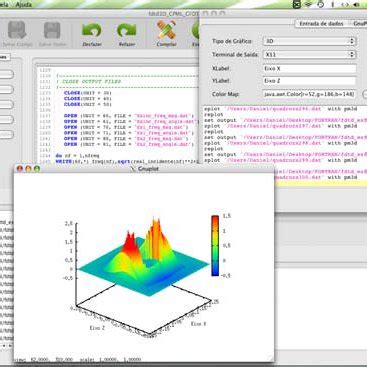Click the color bar legend in Gnuplot plot
This screenshot has width=367, height=367.
click(x=215, y=245)
